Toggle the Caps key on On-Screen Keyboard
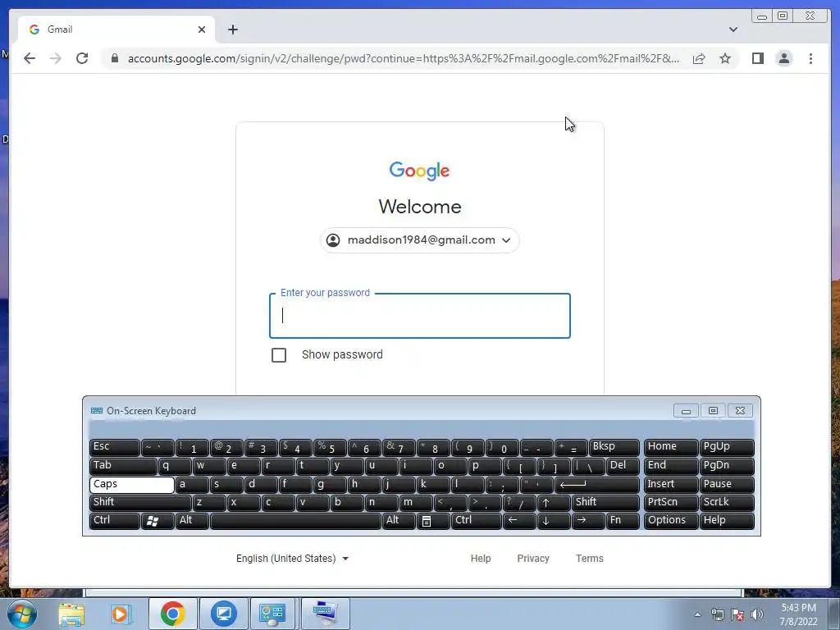 132,484
